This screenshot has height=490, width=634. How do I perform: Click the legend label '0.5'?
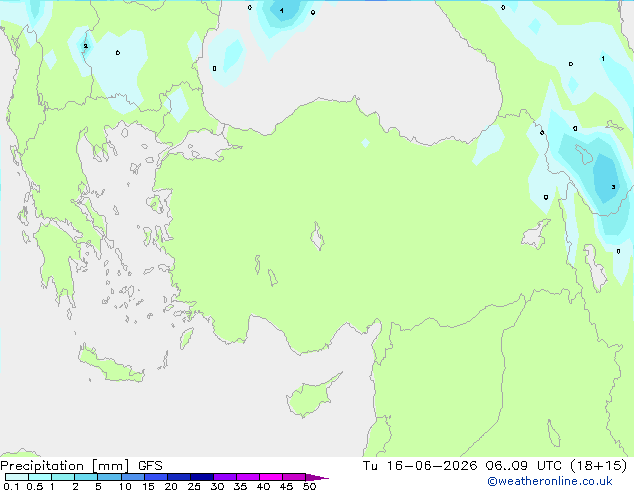click(35, 486)
